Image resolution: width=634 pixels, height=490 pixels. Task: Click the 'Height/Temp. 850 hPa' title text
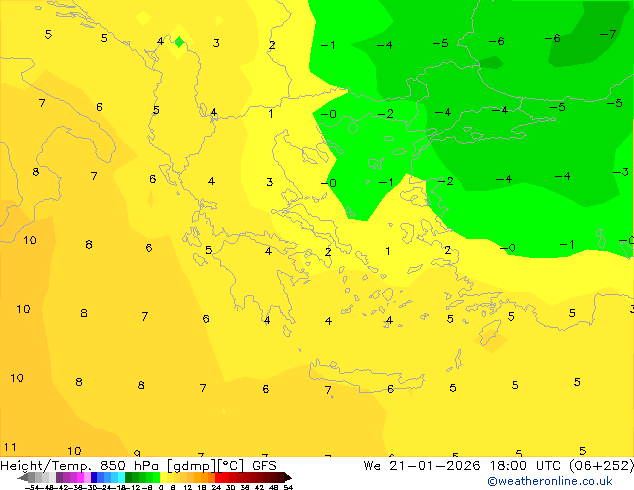click(x=80, y=466)
